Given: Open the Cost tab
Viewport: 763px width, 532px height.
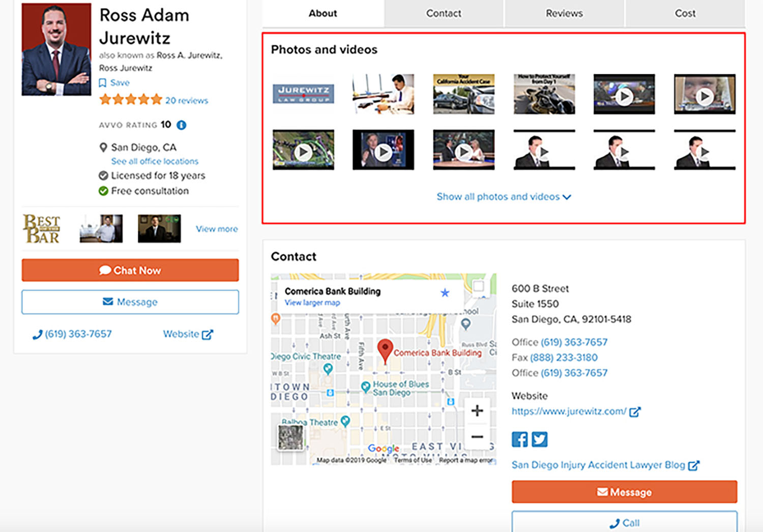Looking at the screenshot, I should click(x=685, y=14).
